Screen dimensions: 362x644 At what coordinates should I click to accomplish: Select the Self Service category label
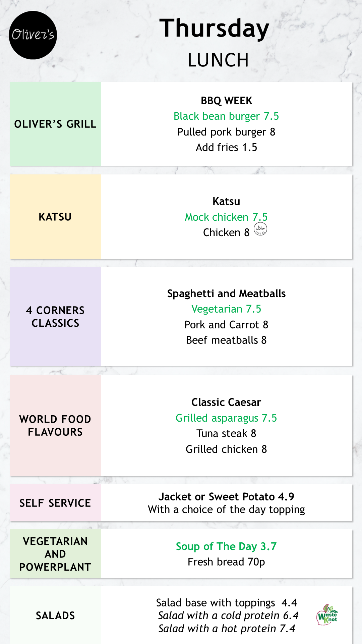(x=55, y=503)
